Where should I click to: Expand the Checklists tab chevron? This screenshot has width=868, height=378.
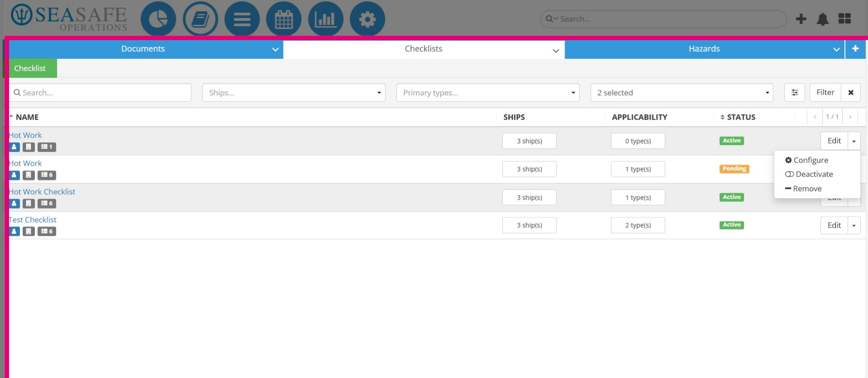pos(556,51)
